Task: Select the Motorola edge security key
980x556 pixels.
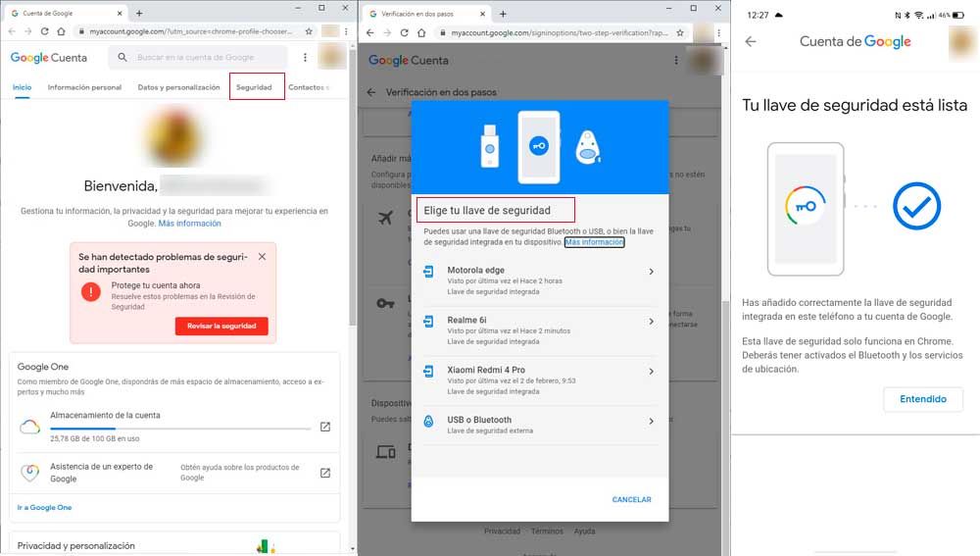Action: point(539,280)
